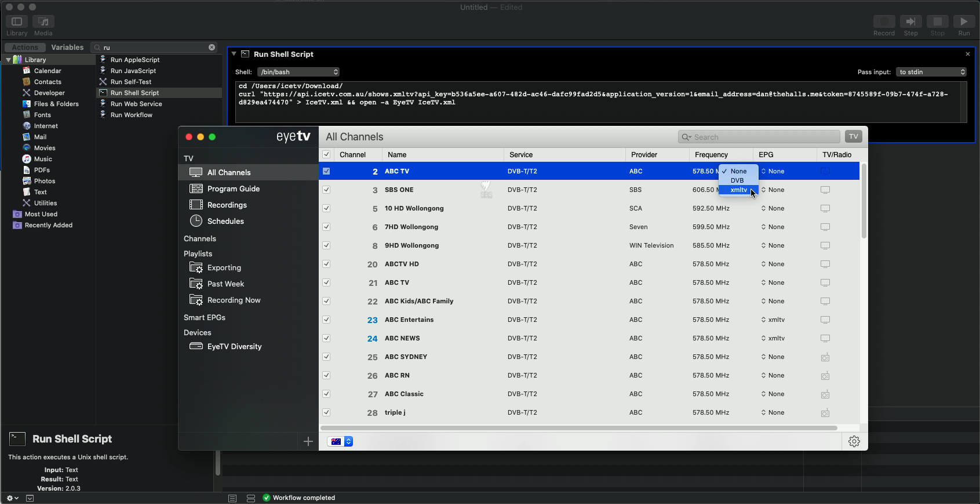
Task: Open the Media browser in Automator
Action: click(x=43, y=21)
